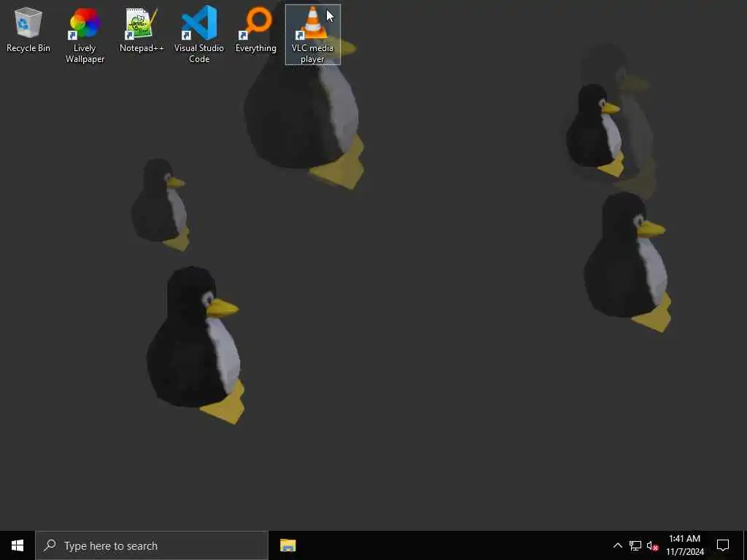The width and height of the screenshot is (747, 560).
Task: Open the Windows Start menu
Action: pyautogui.click(x=18, y=545)
